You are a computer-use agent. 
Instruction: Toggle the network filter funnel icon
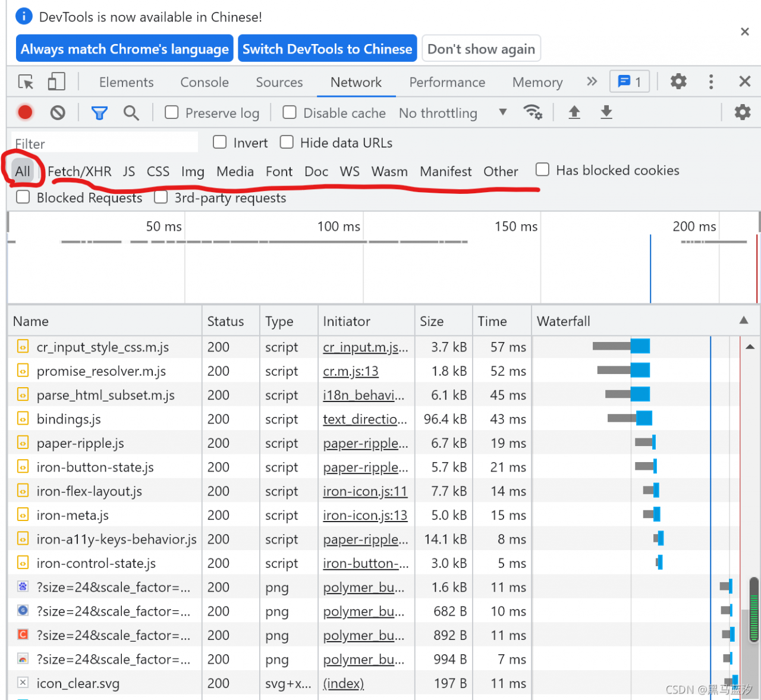99,112
